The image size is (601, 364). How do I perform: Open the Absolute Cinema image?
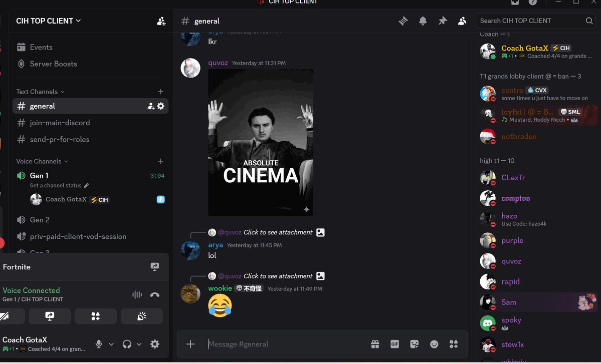[x=261, y=142]
